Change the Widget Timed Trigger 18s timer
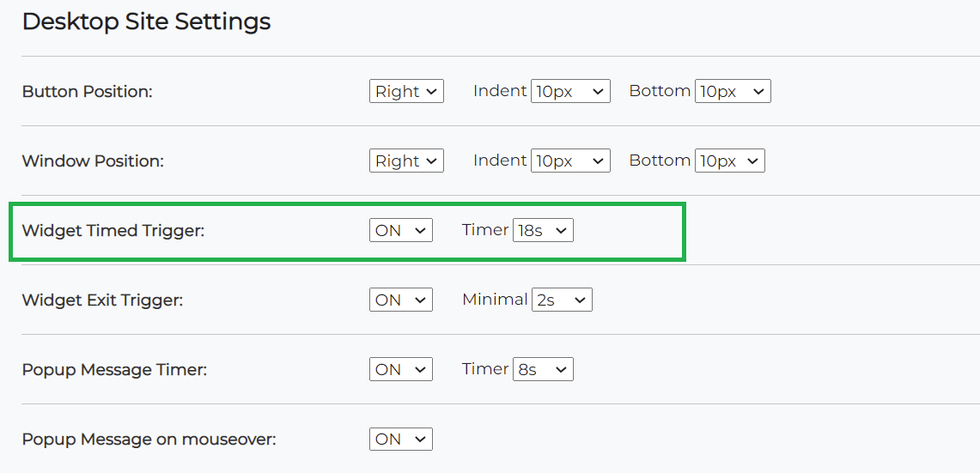Screen dimensions: 980x473 click(543, 230)
